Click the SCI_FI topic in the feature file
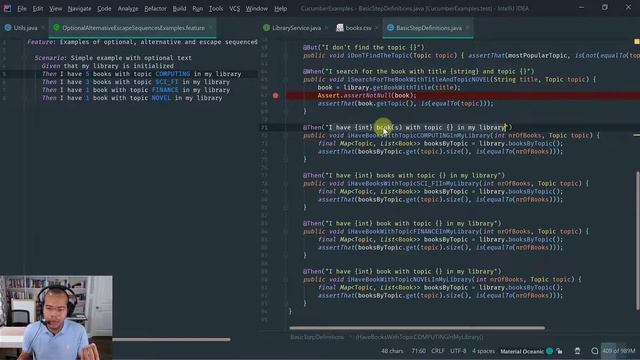The image size is (640, 360). [x=167, y=82]
